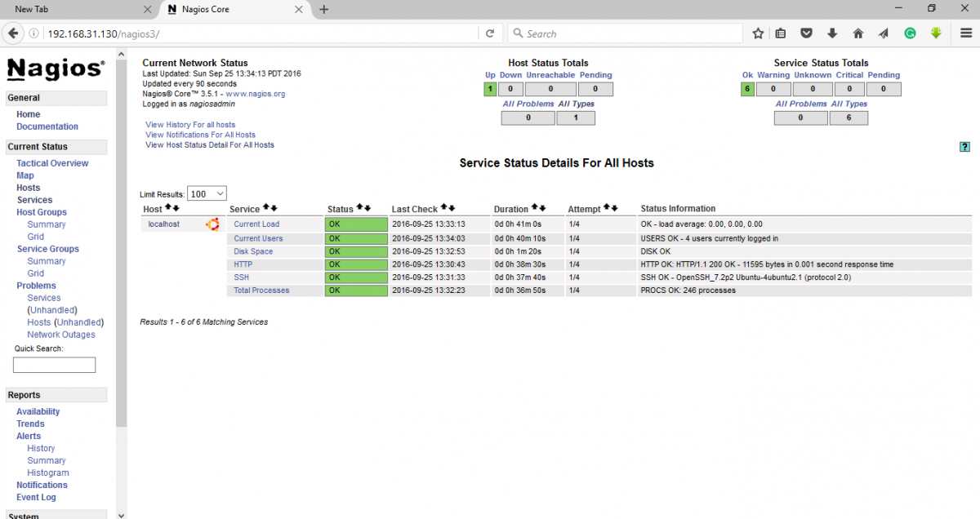Viewport: 980px width, 519px height.
Task: Click the Ubuntu logo next to localhost
Action: [212, 224]
